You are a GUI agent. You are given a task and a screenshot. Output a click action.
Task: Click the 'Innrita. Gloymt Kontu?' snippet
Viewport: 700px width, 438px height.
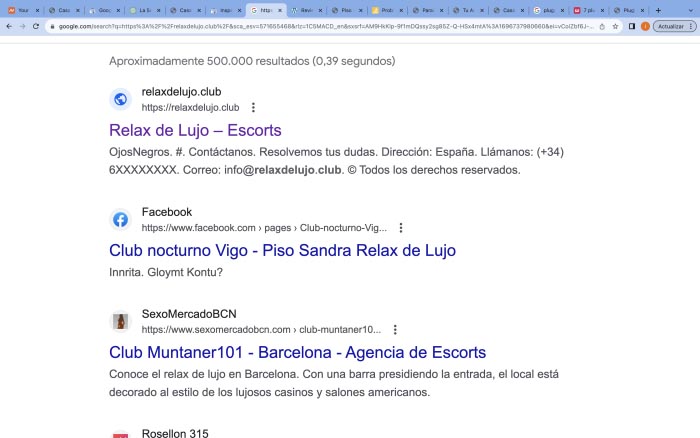tap(166, 272)
